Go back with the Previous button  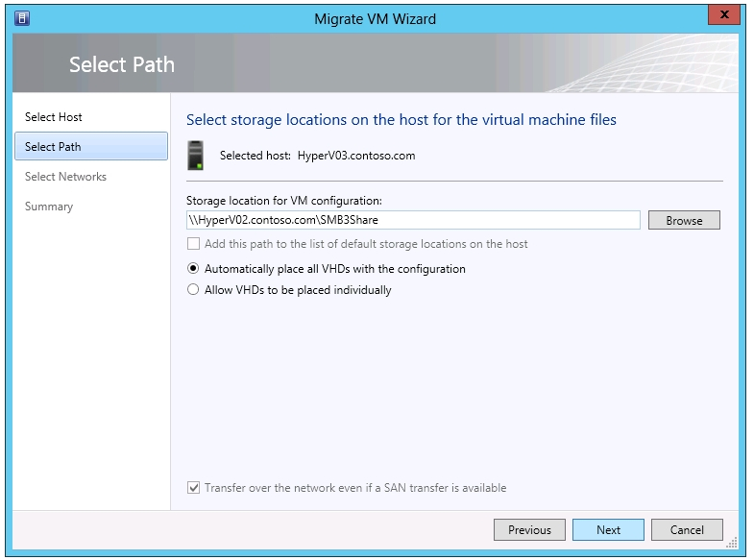pos(529,529)
